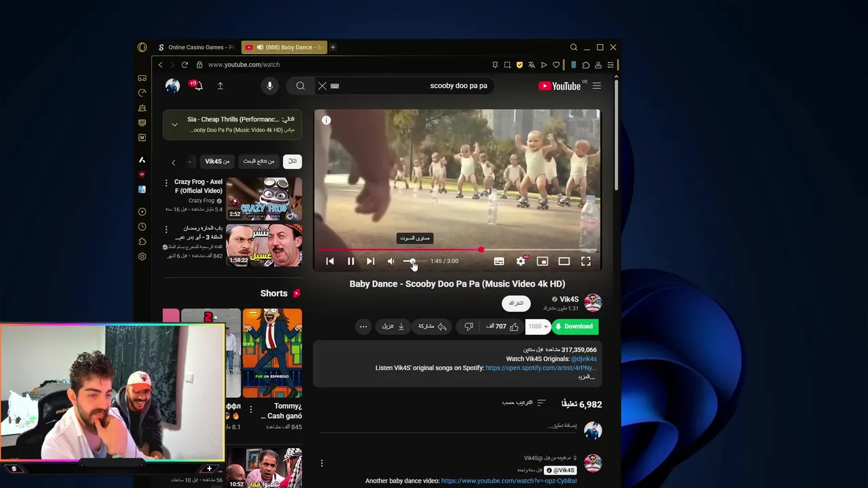Open the other baby dance video link in the comment
868x488 pixels.
point(509,481)
